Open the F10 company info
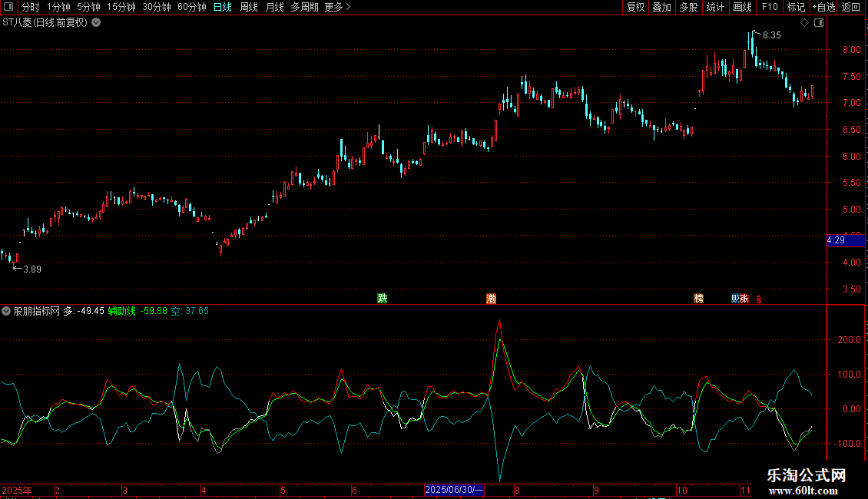This screenshot has width=868, height=499. point(770,7)
